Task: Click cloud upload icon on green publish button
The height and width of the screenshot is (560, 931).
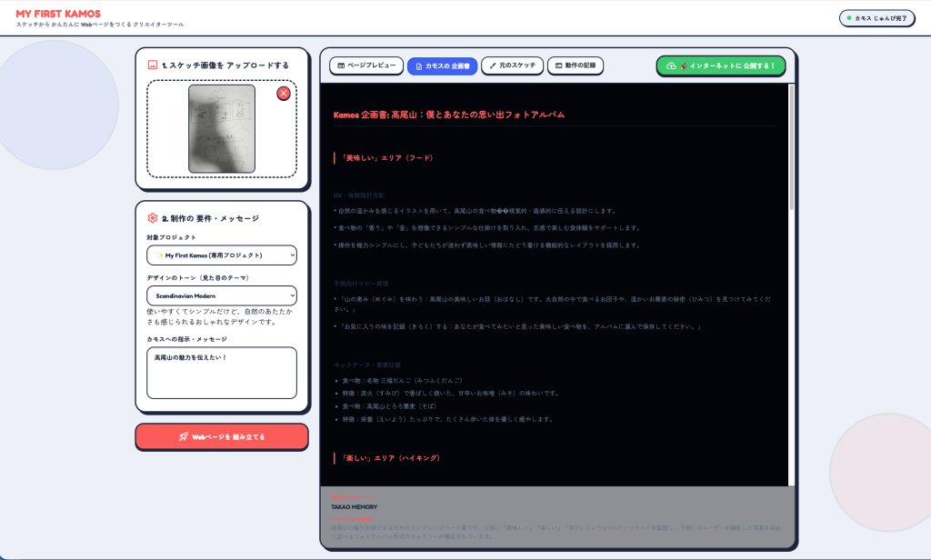Action: 671,66
